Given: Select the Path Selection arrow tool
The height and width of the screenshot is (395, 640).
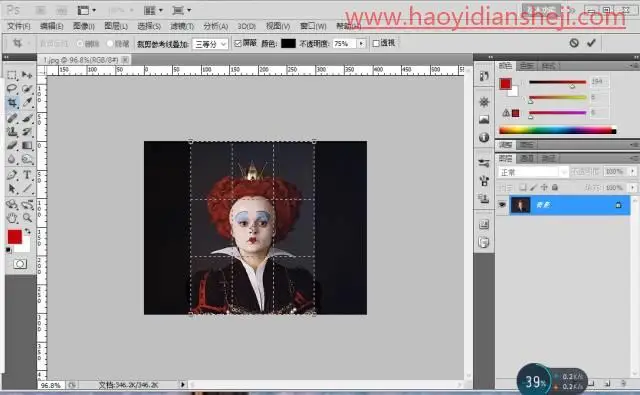Looking at the screenshot, I should pos(12,189).
